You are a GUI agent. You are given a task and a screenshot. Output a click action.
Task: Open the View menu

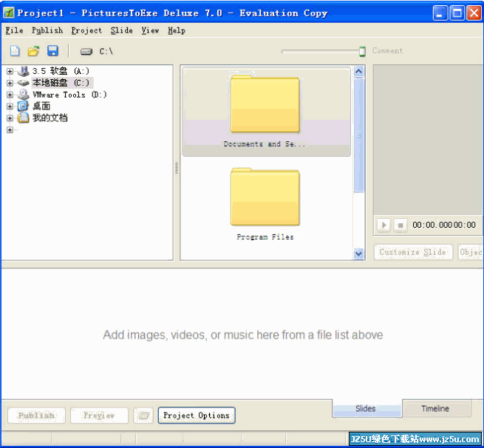pos(150,30)
